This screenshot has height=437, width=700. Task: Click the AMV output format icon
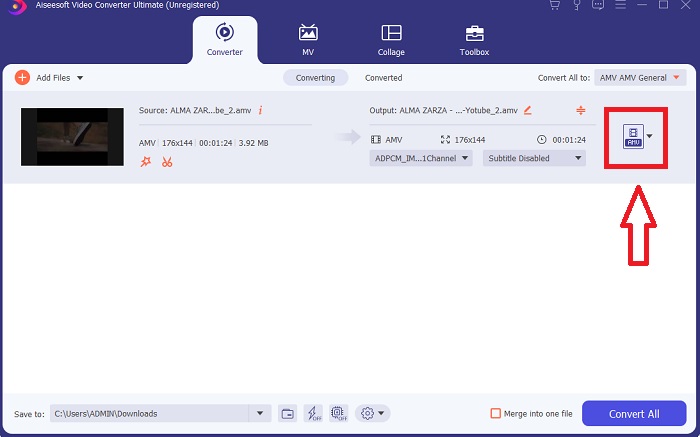[x=632, y=136]
